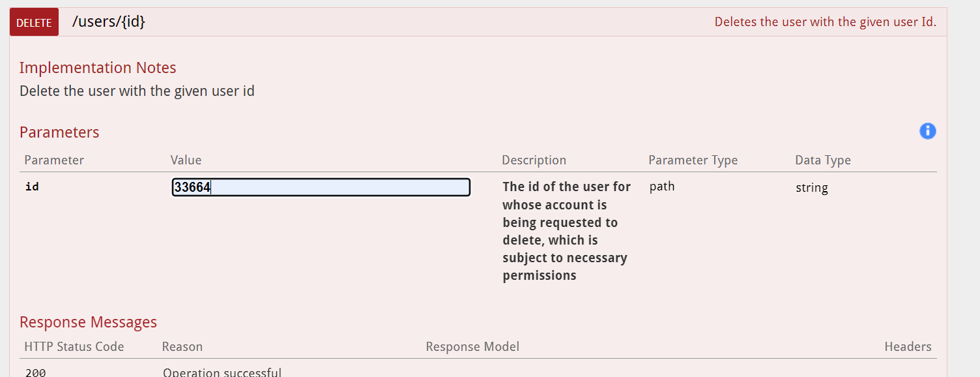Select the Implementation Notes heading

tap(98, 68)
